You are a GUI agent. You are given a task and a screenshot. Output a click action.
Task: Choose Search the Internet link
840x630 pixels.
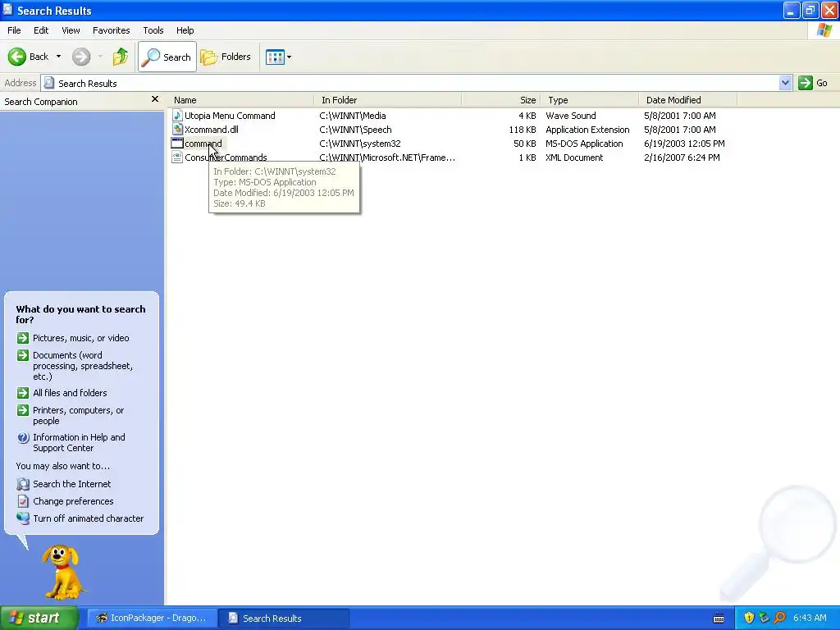pos(72,484)
